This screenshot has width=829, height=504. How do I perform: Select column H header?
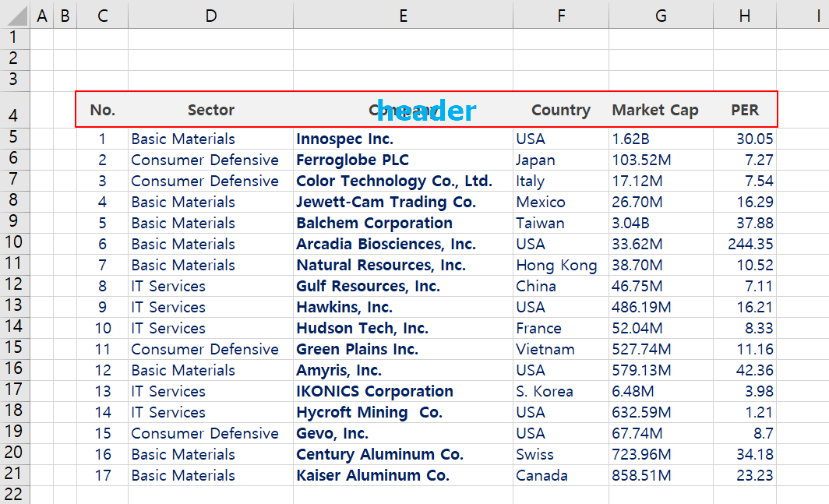click(x=744, y=15)
